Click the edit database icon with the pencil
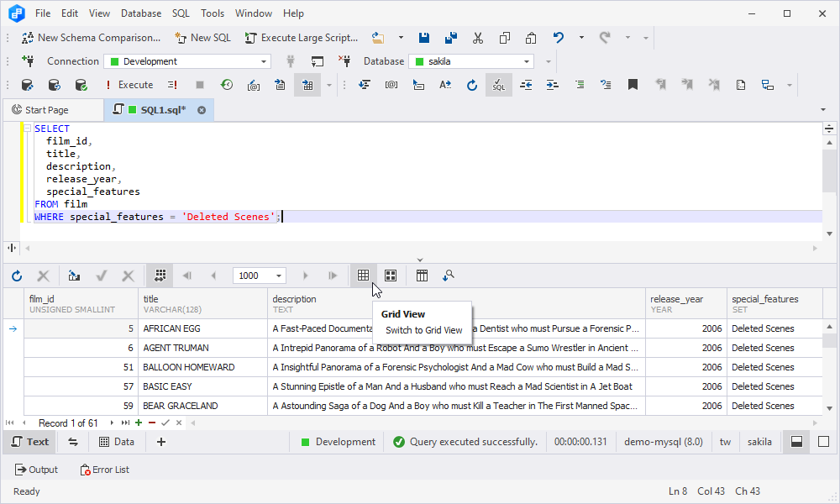The width and height of the screenshot is (840, 504). (28, 85)
